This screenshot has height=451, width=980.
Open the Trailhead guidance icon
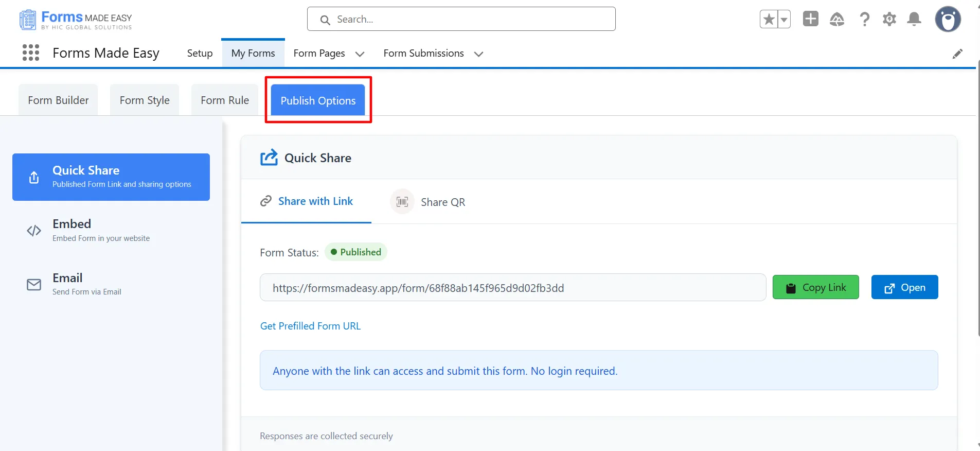click(x=837, y=20)
